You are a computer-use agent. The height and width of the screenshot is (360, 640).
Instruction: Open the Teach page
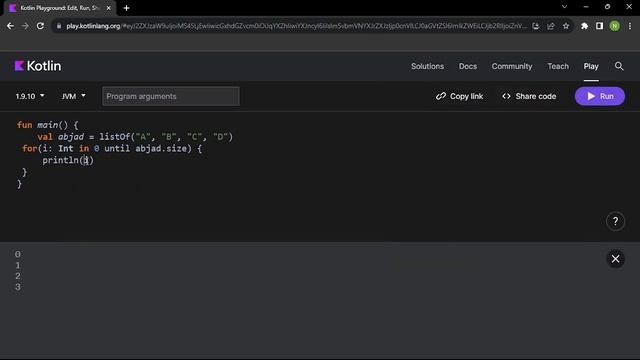pos(558,66)
